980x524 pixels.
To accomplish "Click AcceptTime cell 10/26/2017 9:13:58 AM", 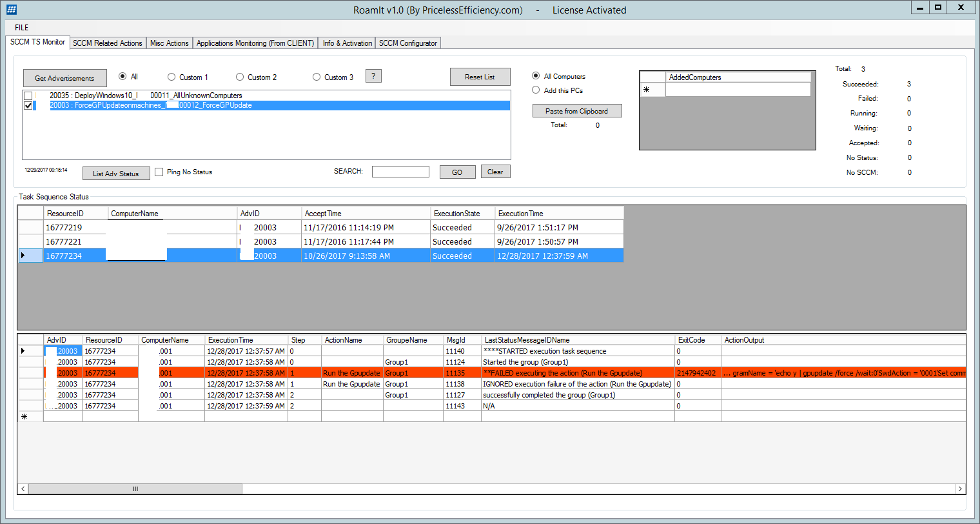I will (366, 256).
